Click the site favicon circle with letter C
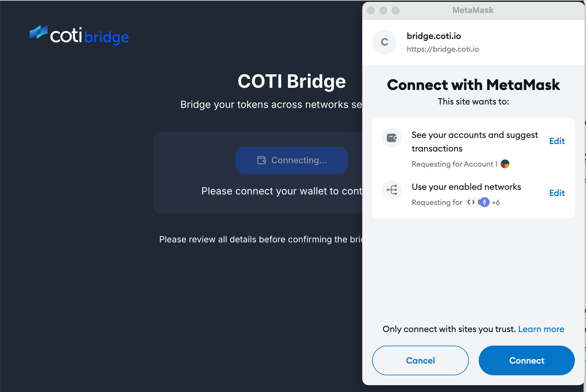586x392 pixels. [x=384, y=42]
